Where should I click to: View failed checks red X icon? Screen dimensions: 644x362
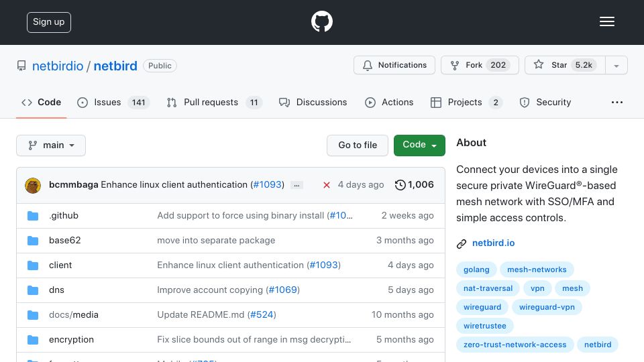(327, 185)
